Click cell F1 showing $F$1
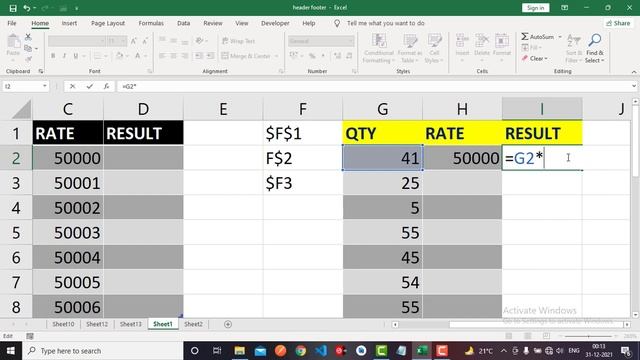The width and height of the screenshot is (640, 360). (302, 133)
